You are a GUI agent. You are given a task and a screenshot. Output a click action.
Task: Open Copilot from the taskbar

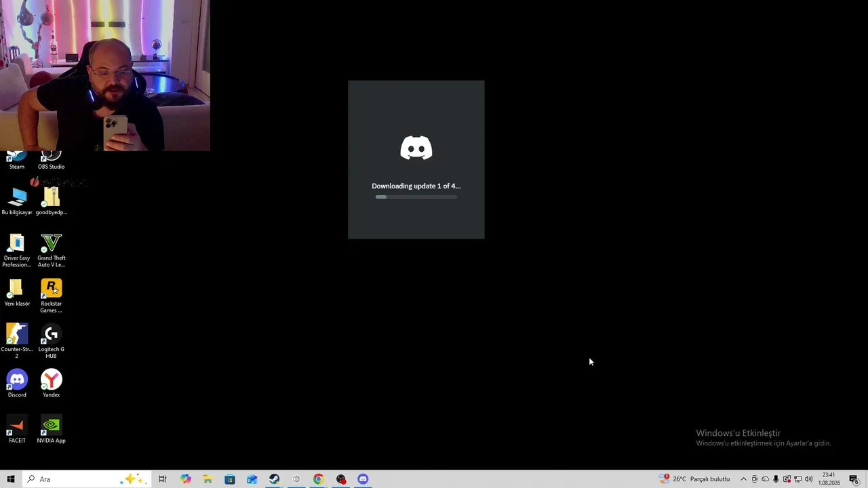pyautogui.click(x=186, y=479)
